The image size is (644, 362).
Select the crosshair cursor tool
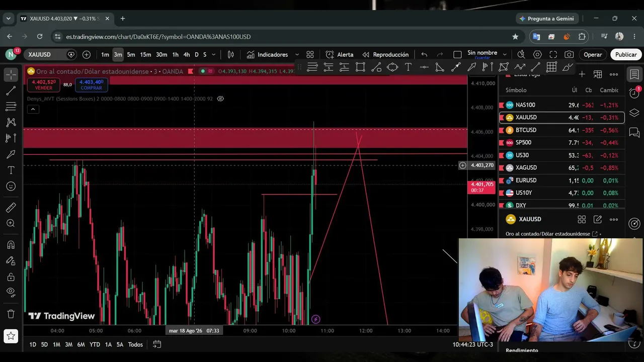(x=11, y=74)
